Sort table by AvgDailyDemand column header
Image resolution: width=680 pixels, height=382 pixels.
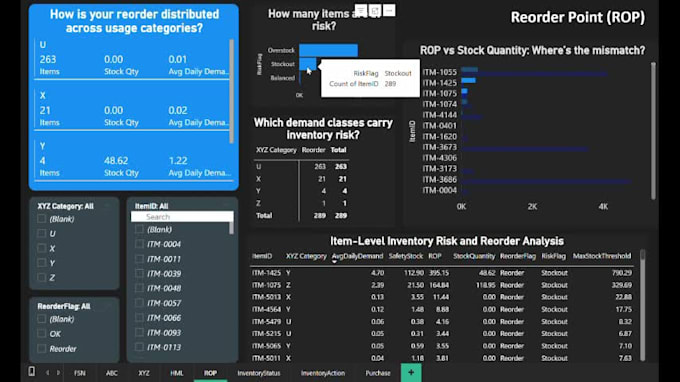point(357,256)
